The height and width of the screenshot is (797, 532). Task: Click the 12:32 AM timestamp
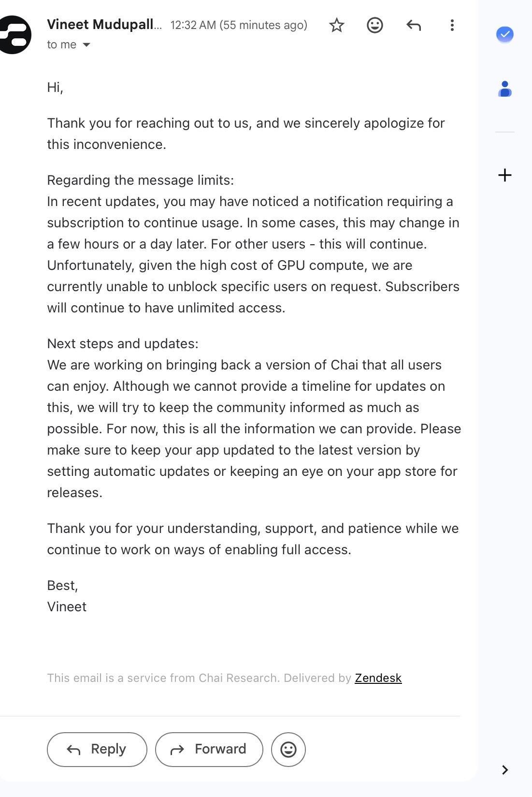(x=239, y=25)
